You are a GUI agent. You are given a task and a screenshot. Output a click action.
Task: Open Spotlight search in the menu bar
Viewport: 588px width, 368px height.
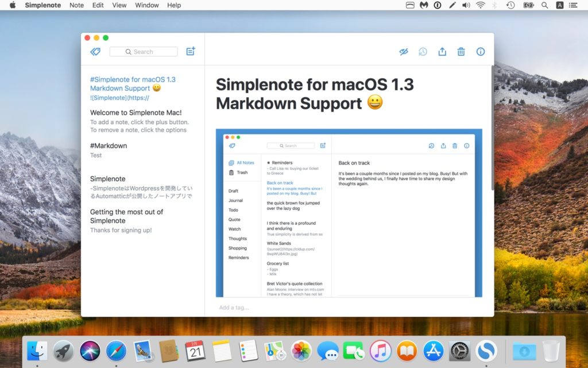click(x=543, y=5)
